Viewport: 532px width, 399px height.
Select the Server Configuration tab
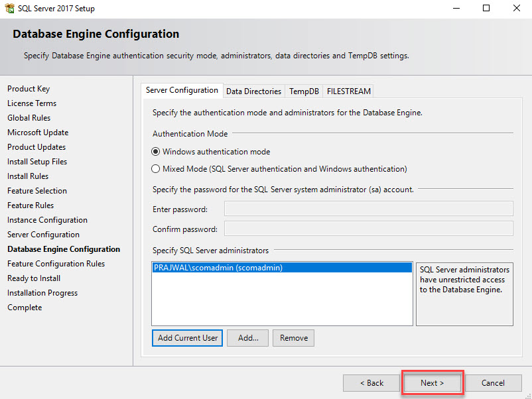[x=182, y=90]
